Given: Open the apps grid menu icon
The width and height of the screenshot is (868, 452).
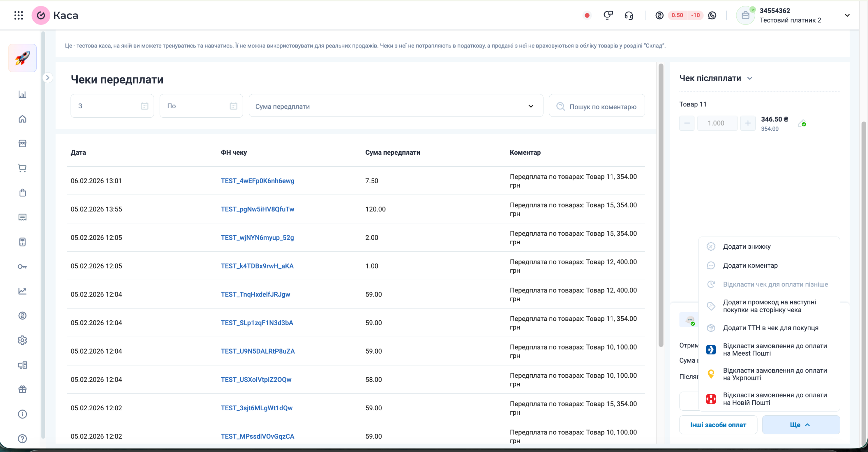Looking at the screenshot, I should 19,15.
